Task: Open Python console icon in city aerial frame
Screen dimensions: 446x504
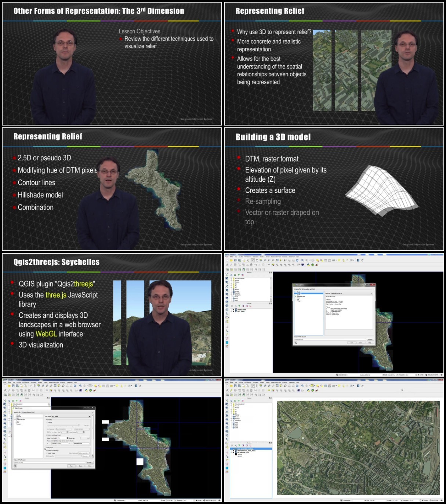Action: [308, 390]
